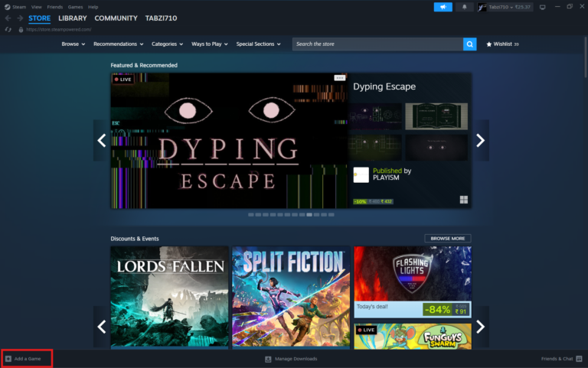Open the Wishlist link
This screenshot has width=588, height=368.
pos(502,44)
